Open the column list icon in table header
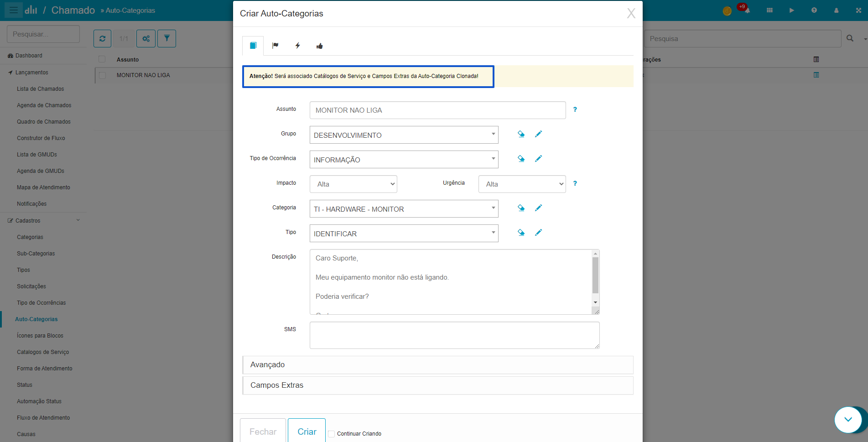 pos(816,59)
